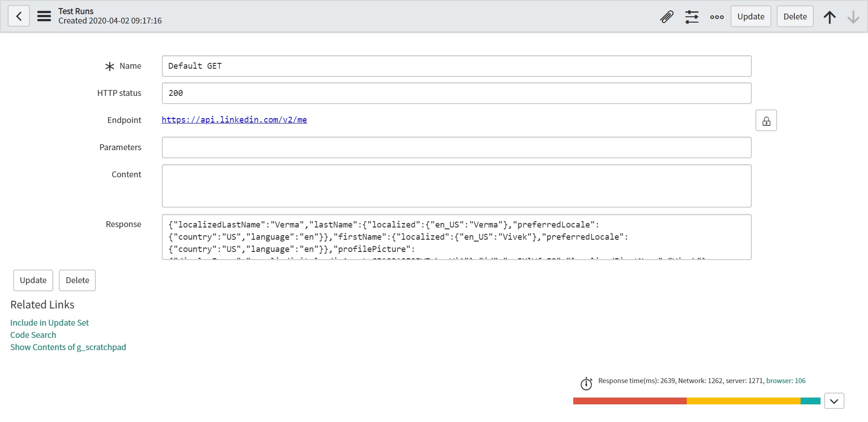Open Code Search under Related Links

click(x=33, y=335)
